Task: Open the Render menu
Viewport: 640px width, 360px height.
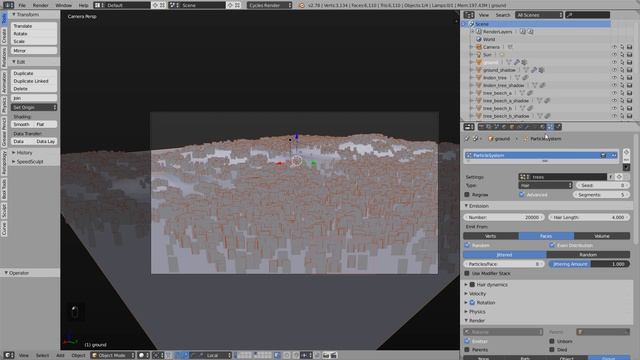Action: pyautogui.click(x=40, y=5)
